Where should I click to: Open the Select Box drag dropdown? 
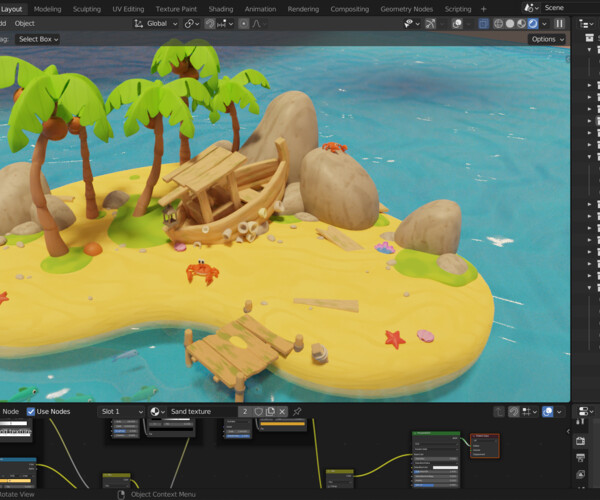click(x=38, y=39)
